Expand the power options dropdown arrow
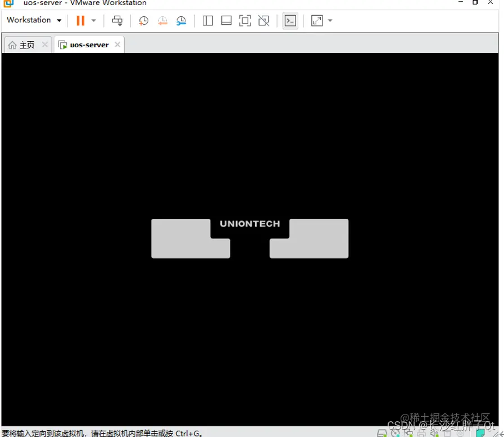This screenshot has width=504, height=437. [x=93, y=21]
